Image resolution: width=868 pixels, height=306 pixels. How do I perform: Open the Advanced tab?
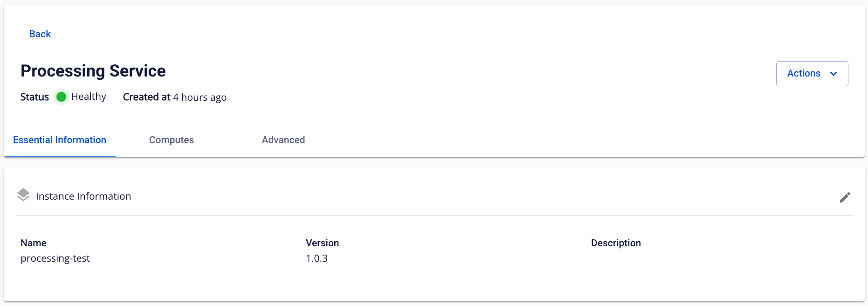tap(283, 140)
